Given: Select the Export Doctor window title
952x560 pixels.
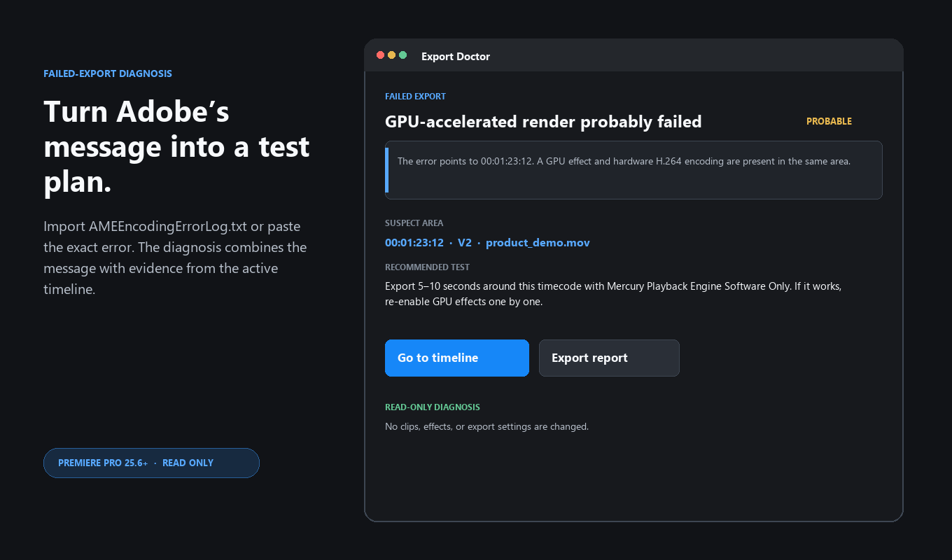Looking at the screenshot, I should click(456, 56).
